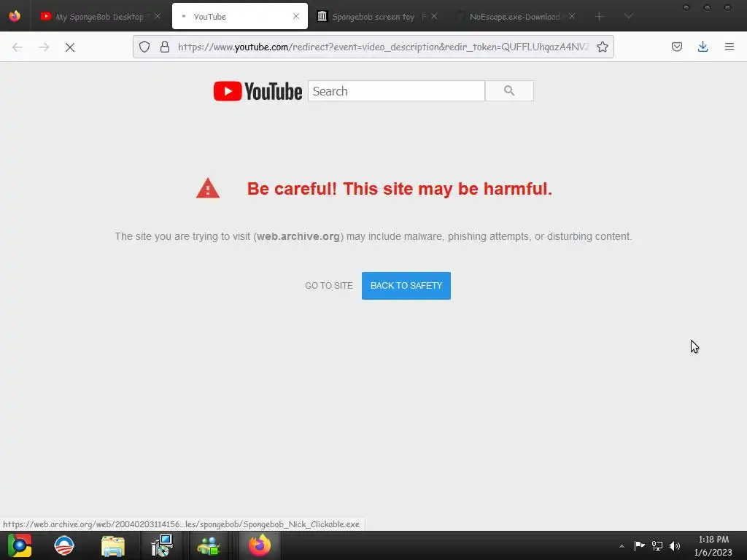Click the web.archive.org text in the warning
This screenshot has height=560, width=747.
pyautogui.click(x=298, y=237)
